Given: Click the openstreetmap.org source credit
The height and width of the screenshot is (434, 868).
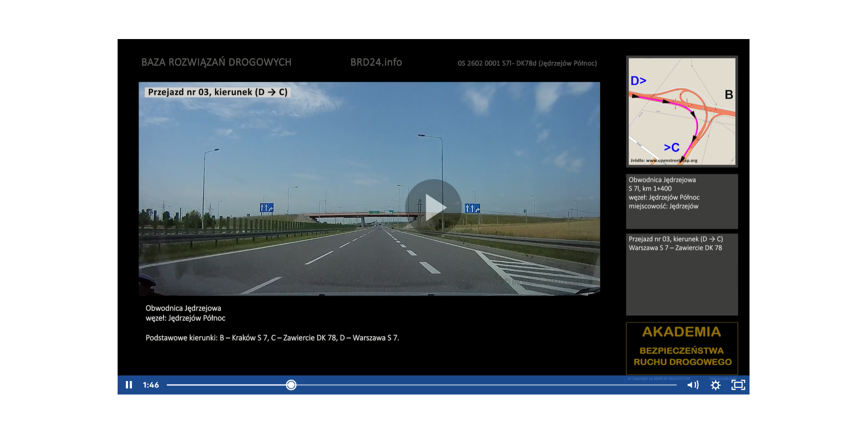Looking at the screenshot, I should point(664,161).
